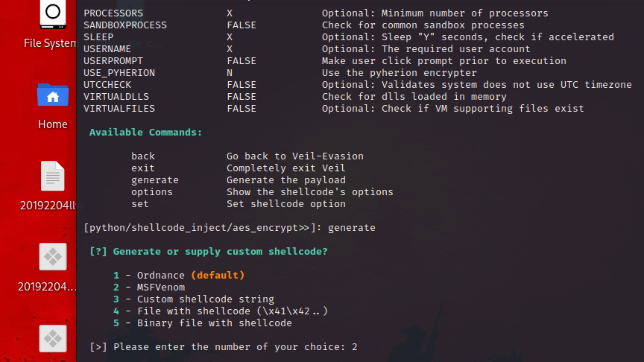
Task: Click the 'back' command in Available Commands
Action: coord(143,156)
